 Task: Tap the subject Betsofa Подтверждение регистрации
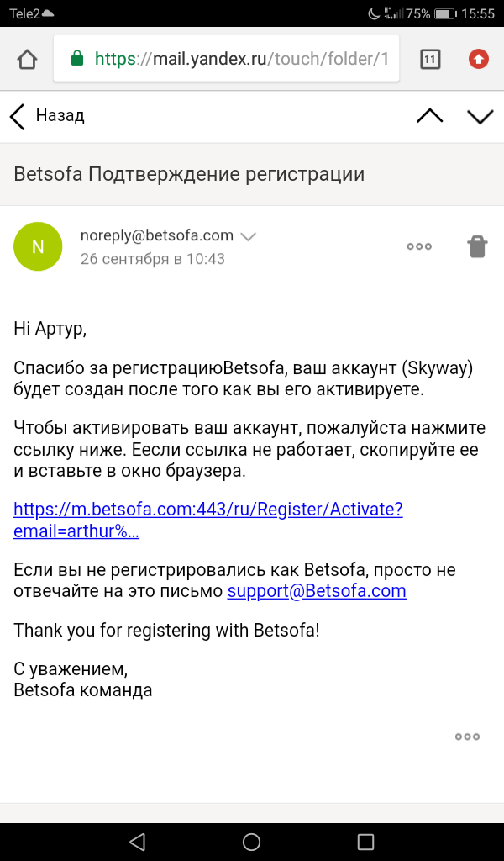tap(189, 174)
